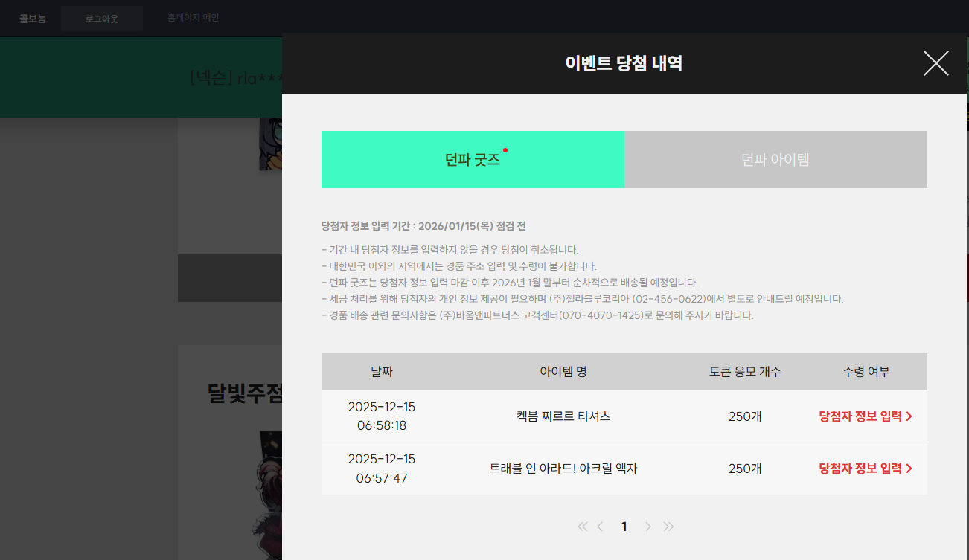Click the 수령 여부 column header
969x560 pixels.
point(866,372)
